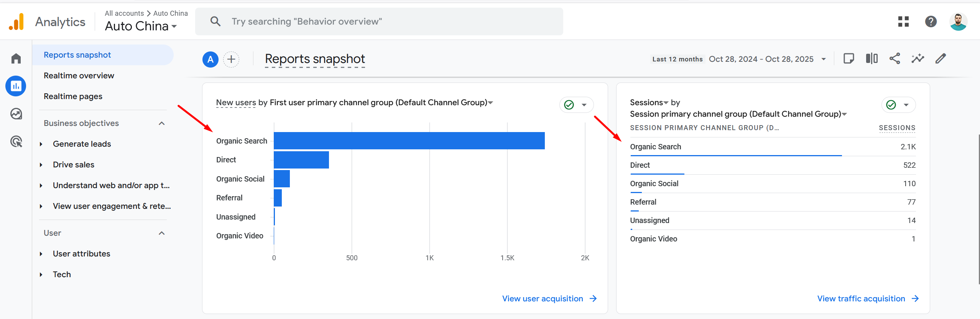Viewport: 980px width, 319px height.
Task: Open the Home icon in sidebar
Action: 16,59
